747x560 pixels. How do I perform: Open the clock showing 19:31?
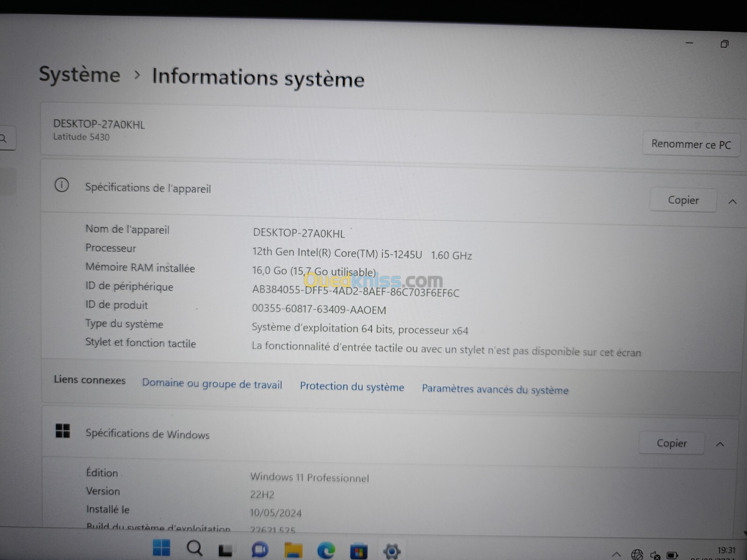[726, 551]
